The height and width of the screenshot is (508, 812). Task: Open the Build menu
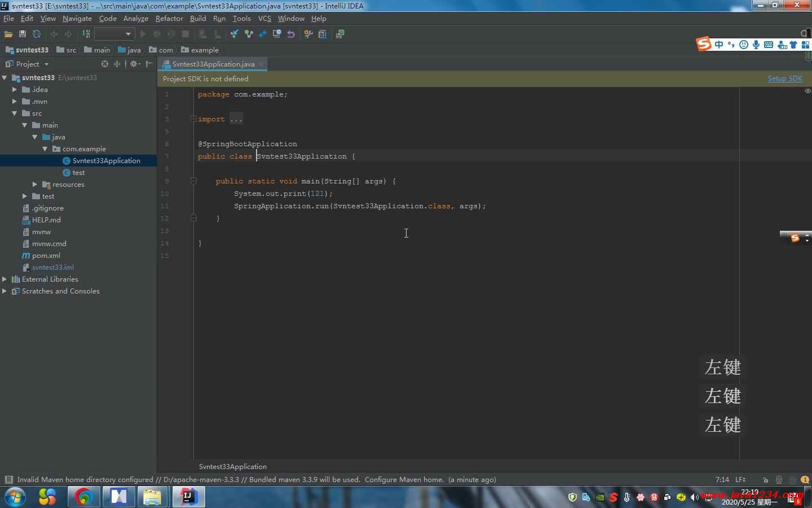pyautogui.click(x=198, y=19)
